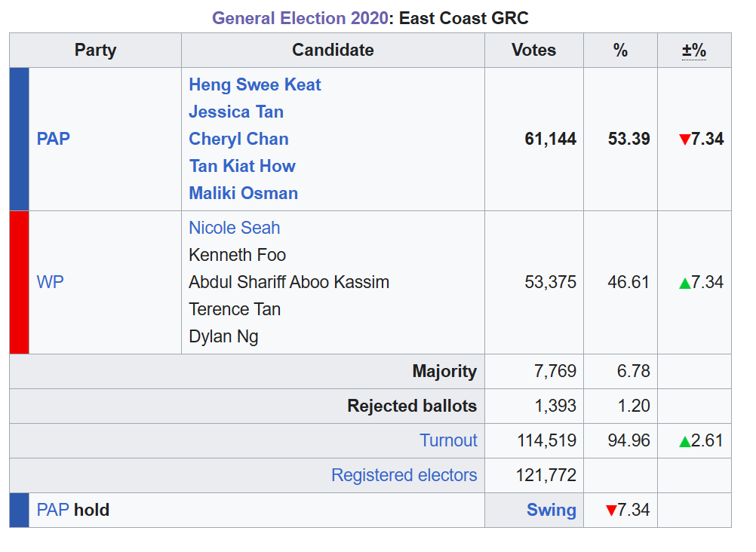Click the Swing link
Viewport: 756px width, 552px height.
tap(551, 510)
